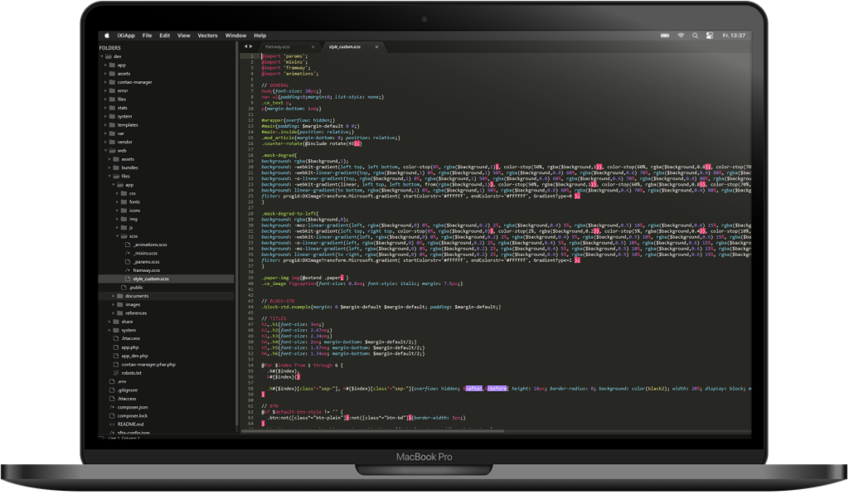Open the Vectors menu
The height and width of the screenshot is (504, 849).
208,36
